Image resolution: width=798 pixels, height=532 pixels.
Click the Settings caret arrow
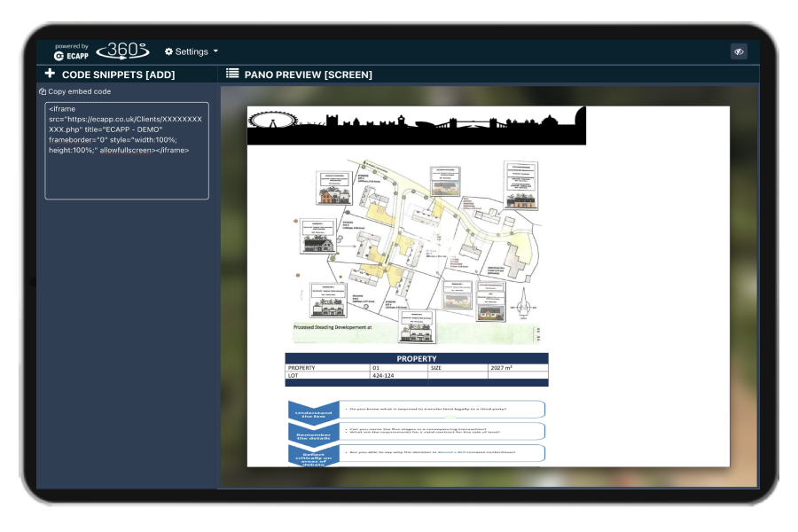pyautogui.click(x=215, y=51)
